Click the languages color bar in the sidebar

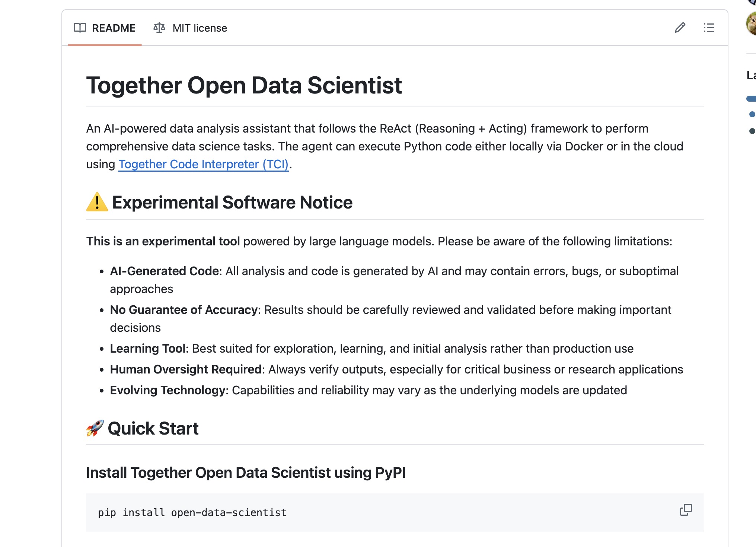pos(752,98)
